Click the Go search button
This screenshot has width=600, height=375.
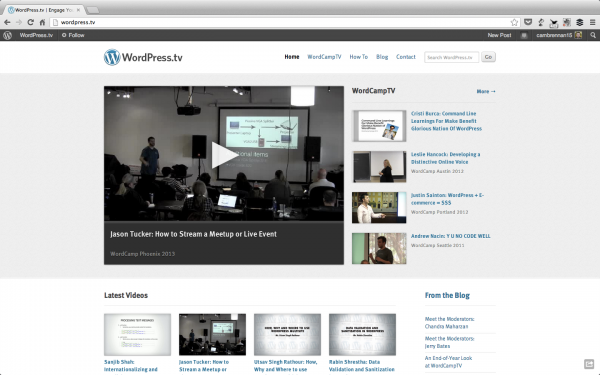pyautogui.click(x=488, y=57)
